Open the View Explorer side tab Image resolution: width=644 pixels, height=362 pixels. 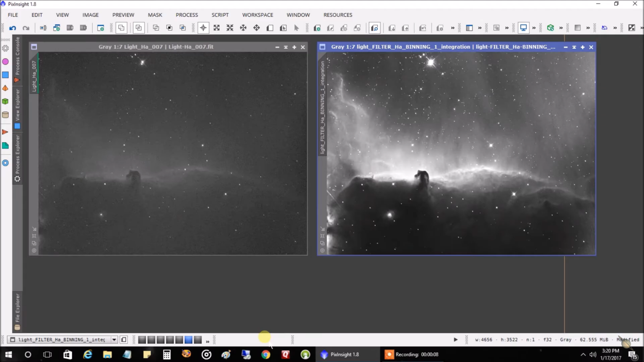click(x=17, y=109)
